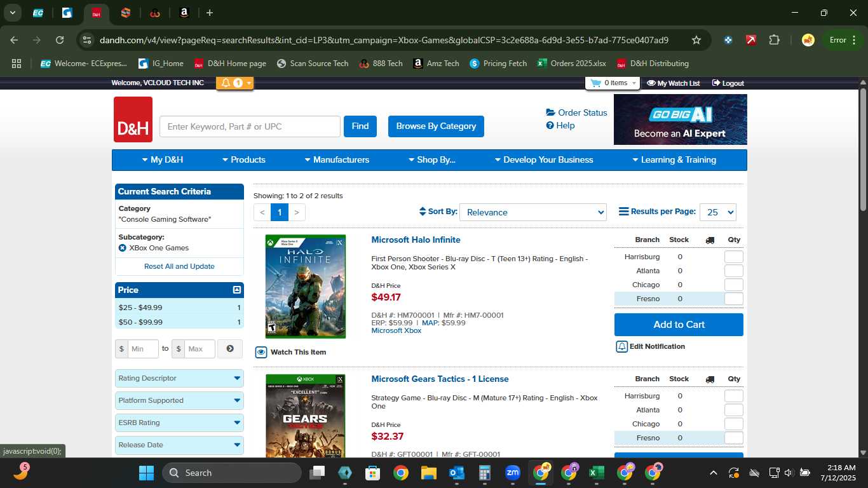
Task: Open Orders 2025.xlsx bookmark
Action: coord(571,64)
